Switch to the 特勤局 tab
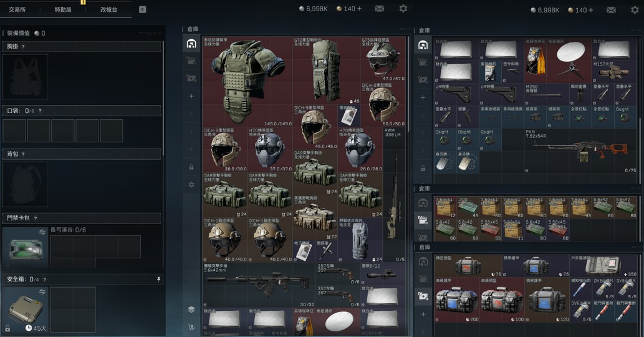 point(63,9)
